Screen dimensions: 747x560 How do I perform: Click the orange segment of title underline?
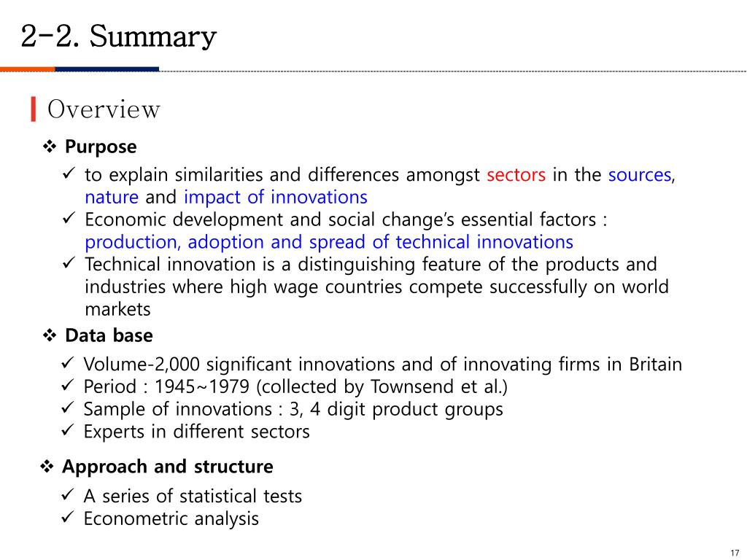tap(28, 69)
